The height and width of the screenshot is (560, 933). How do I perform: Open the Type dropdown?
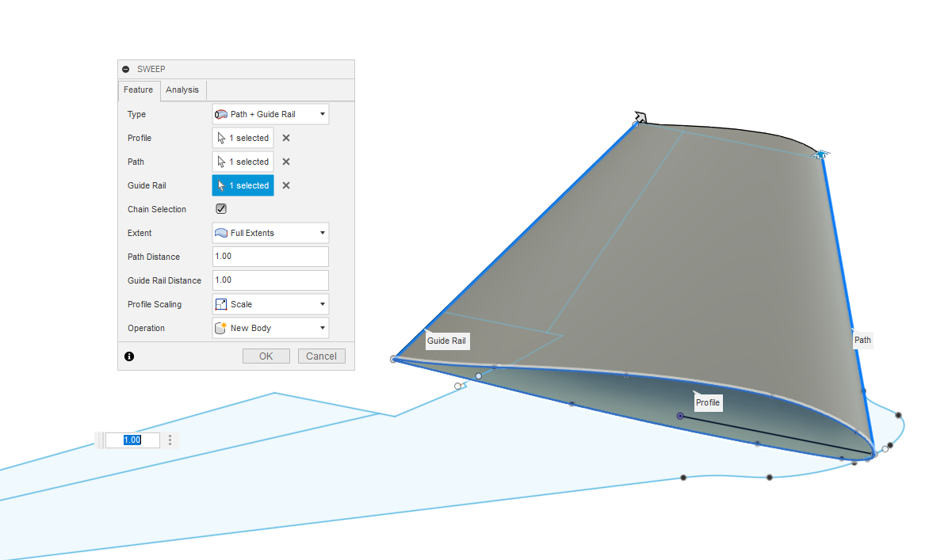point(270,114)
